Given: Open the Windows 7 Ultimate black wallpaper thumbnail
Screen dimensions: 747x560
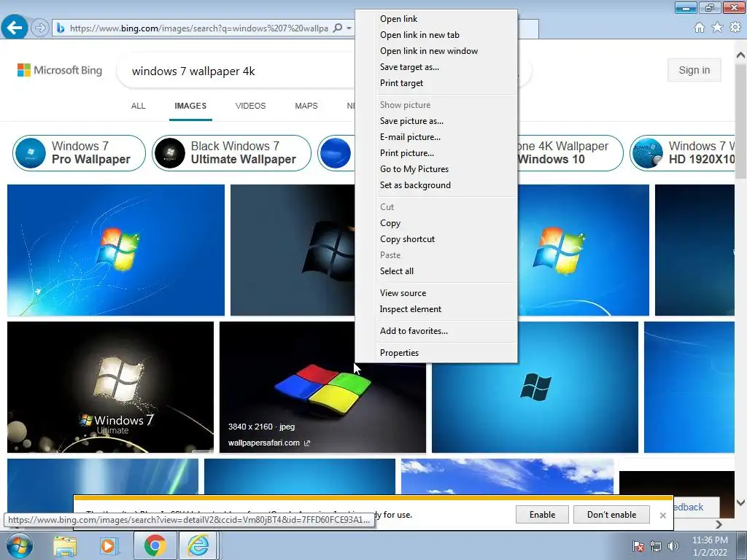Looking at the screenshot, I should coord(111,387).
